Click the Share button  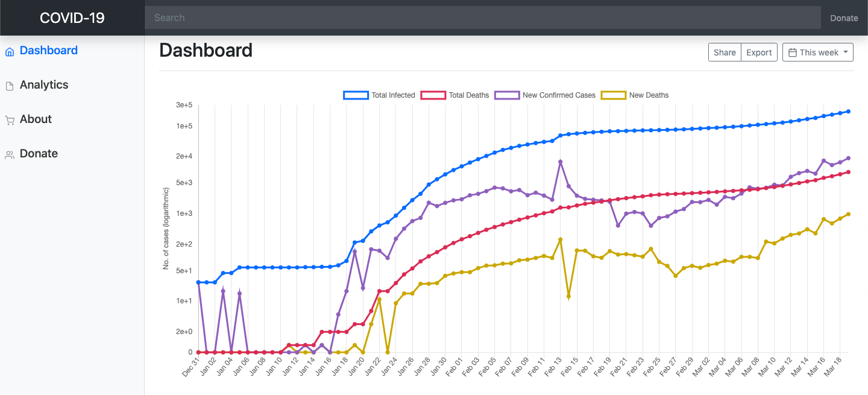[x=725, y=52]
